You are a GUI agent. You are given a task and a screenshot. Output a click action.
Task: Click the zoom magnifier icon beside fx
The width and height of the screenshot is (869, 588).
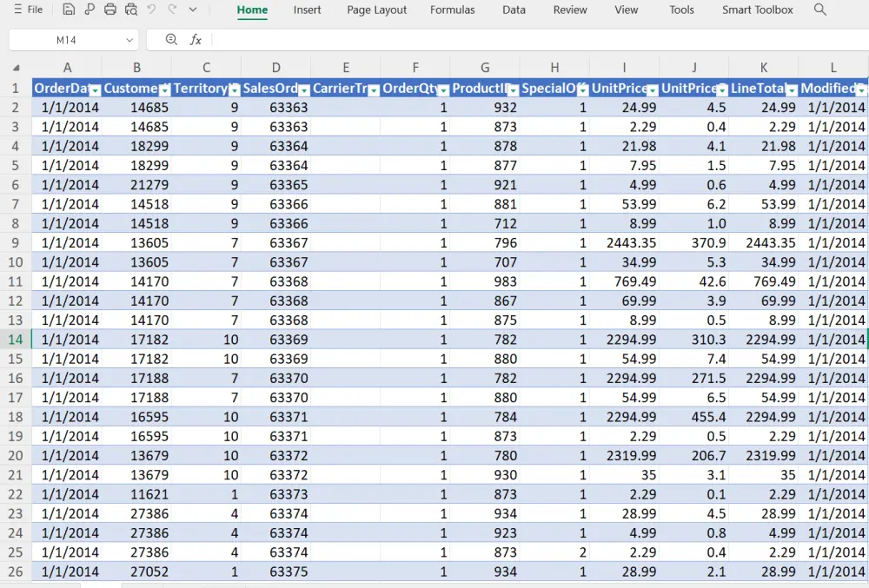click(x=171, y=39)
